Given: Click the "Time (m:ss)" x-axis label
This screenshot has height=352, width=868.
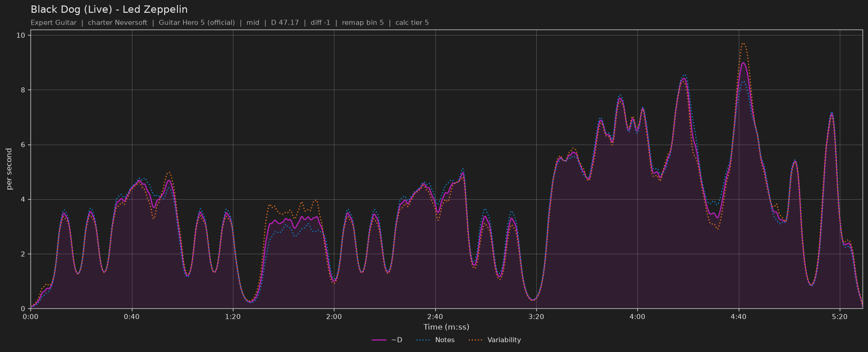Looking at the screenshot, I should point(446,327).
